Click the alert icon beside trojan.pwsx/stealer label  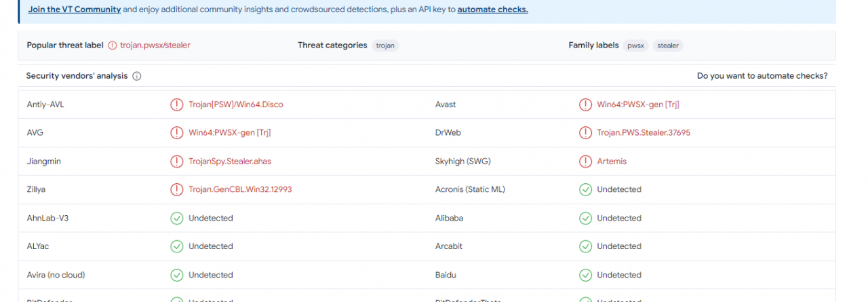113,45
